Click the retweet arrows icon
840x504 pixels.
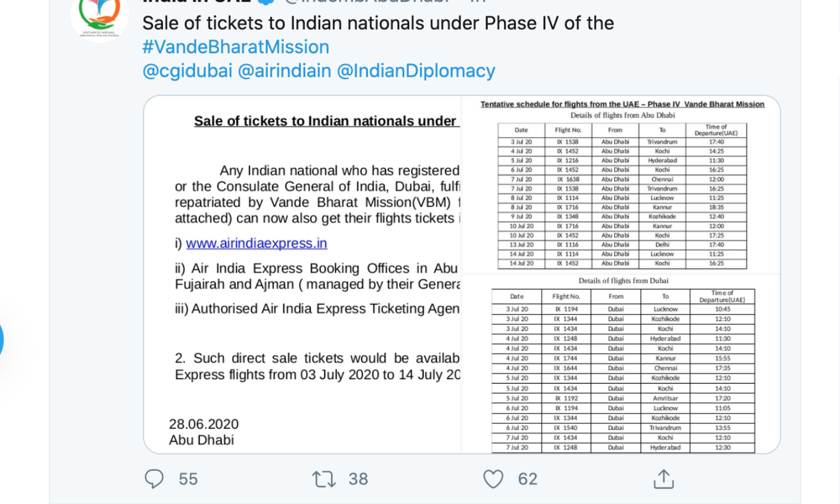click(324, 479)
